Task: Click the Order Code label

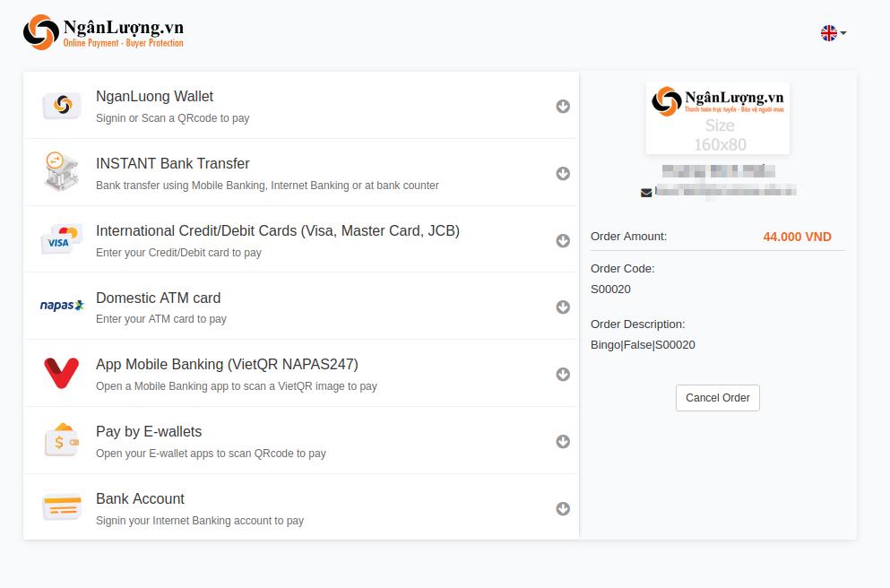Action: 623,269
